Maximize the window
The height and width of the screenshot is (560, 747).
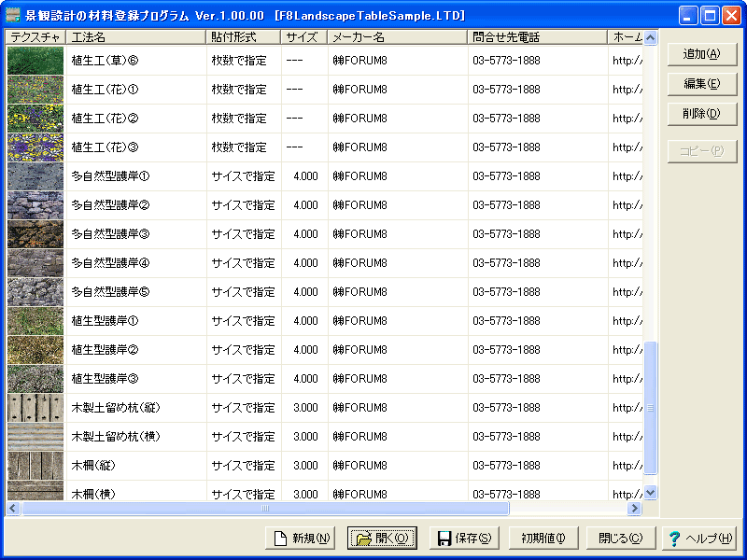click(x=710, y=16)
